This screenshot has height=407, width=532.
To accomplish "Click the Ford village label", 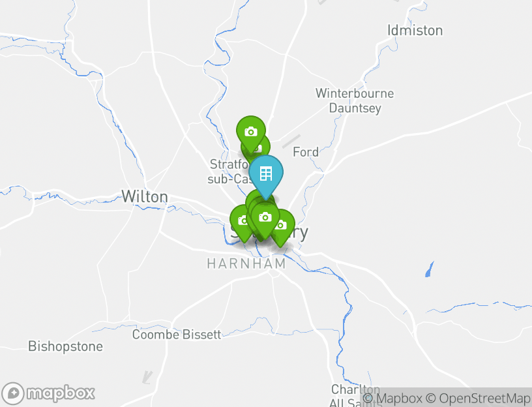I will (306, 152).
